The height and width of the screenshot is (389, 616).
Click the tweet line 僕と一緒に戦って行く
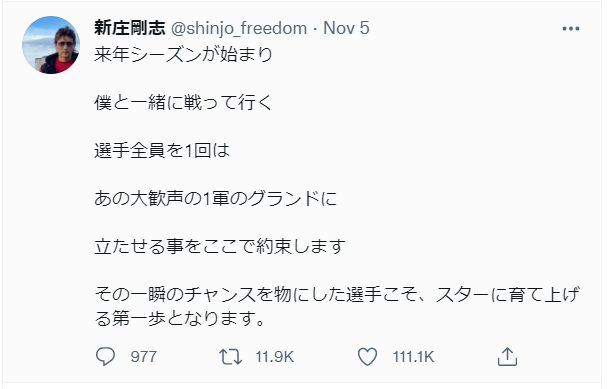pyautogui.click(x=183, y=103)
